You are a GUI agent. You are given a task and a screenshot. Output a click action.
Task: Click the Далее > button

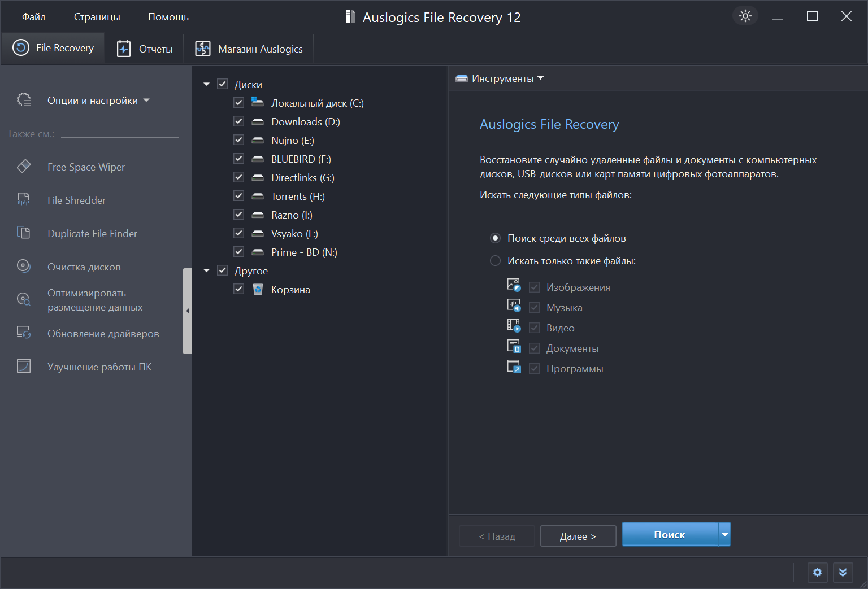point(578,536)
